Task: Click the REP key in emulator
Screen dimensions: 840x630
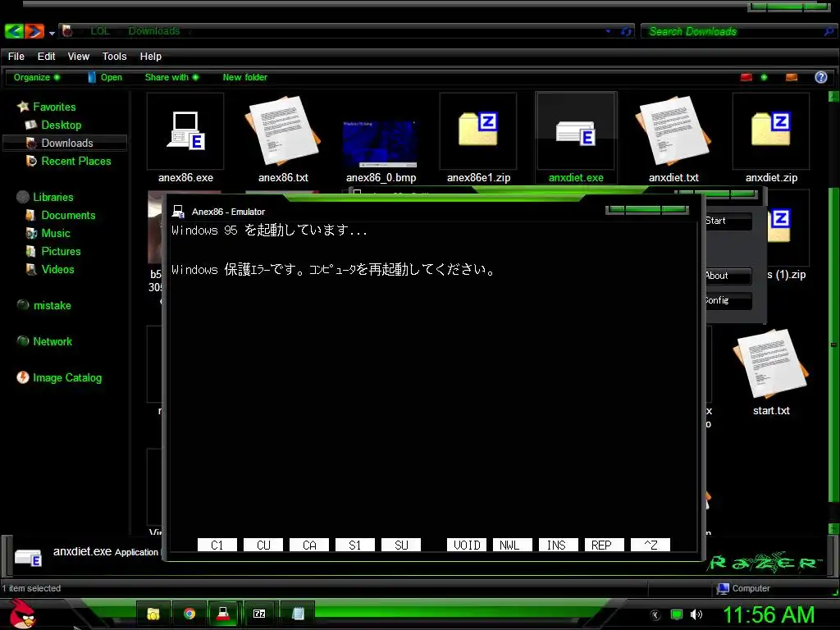Action: (x=605, y=545)
